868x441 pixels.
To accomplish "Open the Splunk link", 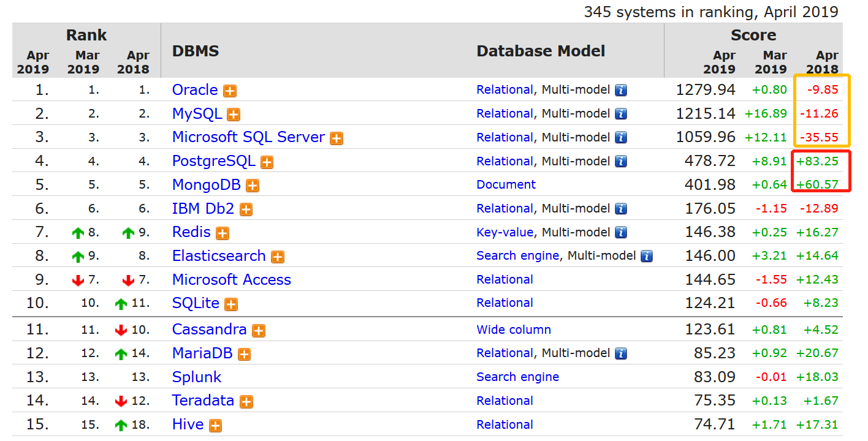I will coord(197,377).
